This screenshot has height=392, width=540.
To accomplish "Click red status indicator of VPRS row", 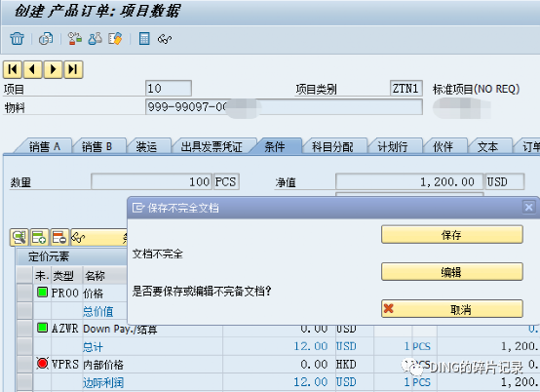I will [42, 363].
